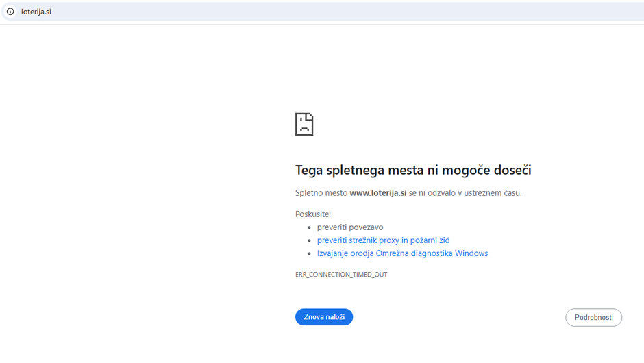The image size is (644, 363).
Task: Click the 'Poskusite:' label
Action: [x=313, y=214]
